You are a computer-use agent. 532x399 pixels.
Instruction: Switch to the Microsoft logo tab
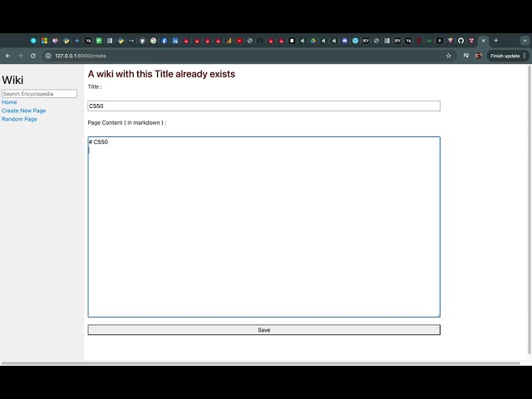pos(44,41)
